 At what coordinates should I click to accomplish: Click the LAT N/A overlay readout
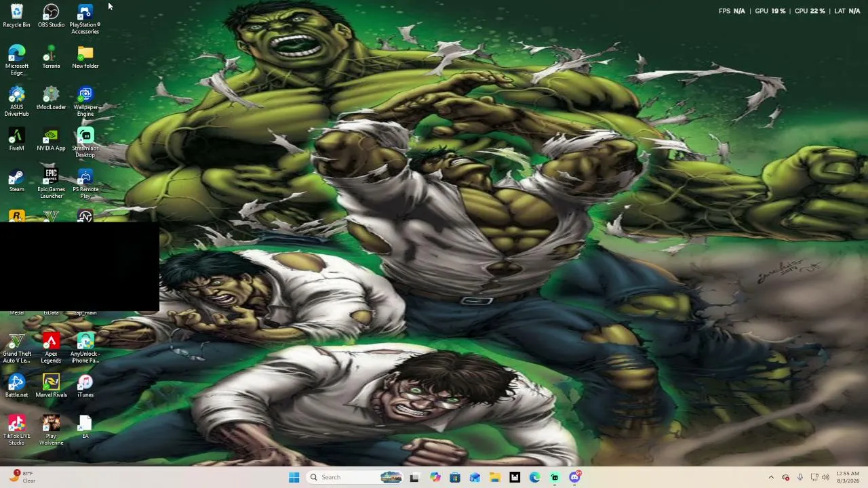click(846, 11)
